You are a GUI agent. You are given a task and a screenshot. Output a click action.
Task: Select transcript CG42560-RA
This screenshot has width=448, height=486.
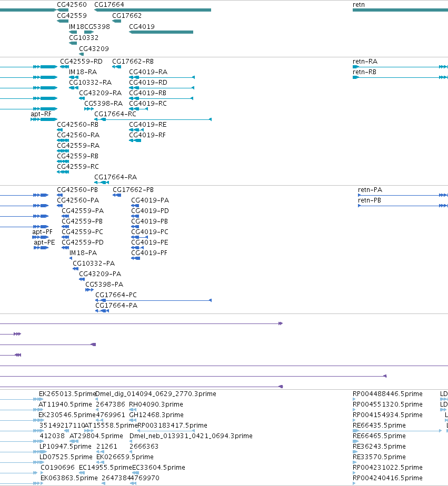click(x=78, y=135)
